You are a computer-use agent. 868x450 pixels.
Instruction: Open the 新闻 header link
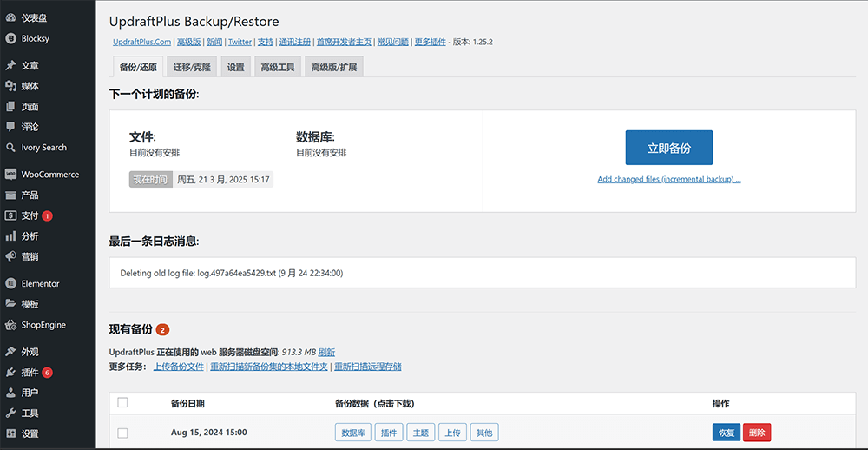(214, 42)
